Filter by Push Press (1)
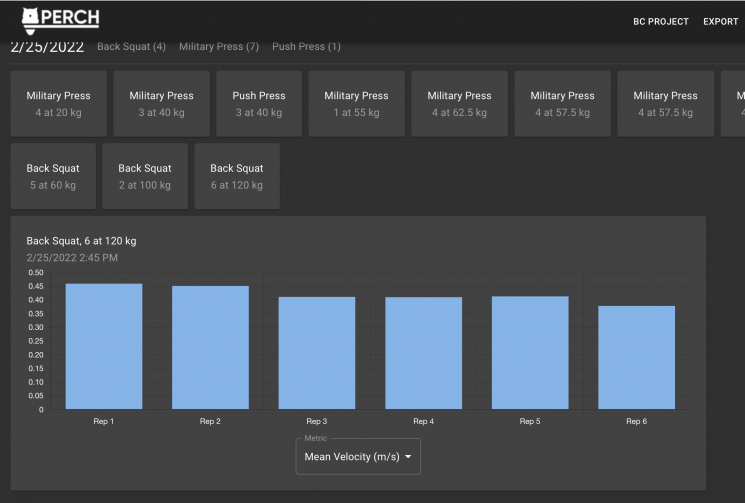Viewport: 745px width, 503px height. coord(306,47)
